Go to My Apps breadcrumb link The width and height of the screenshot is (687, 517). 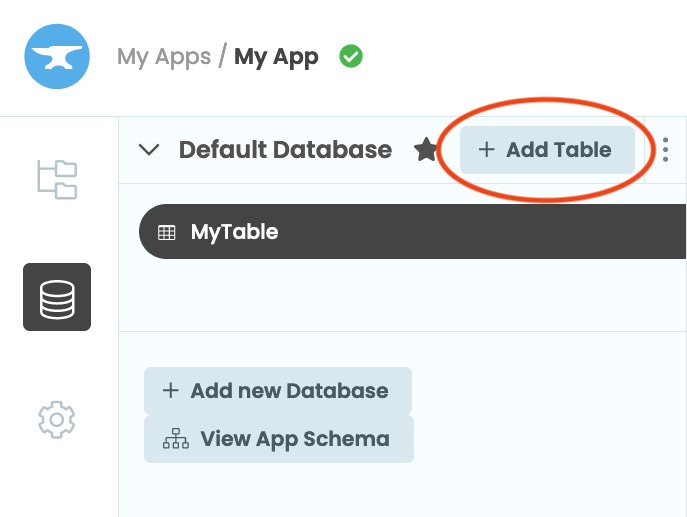click(163, 56)
